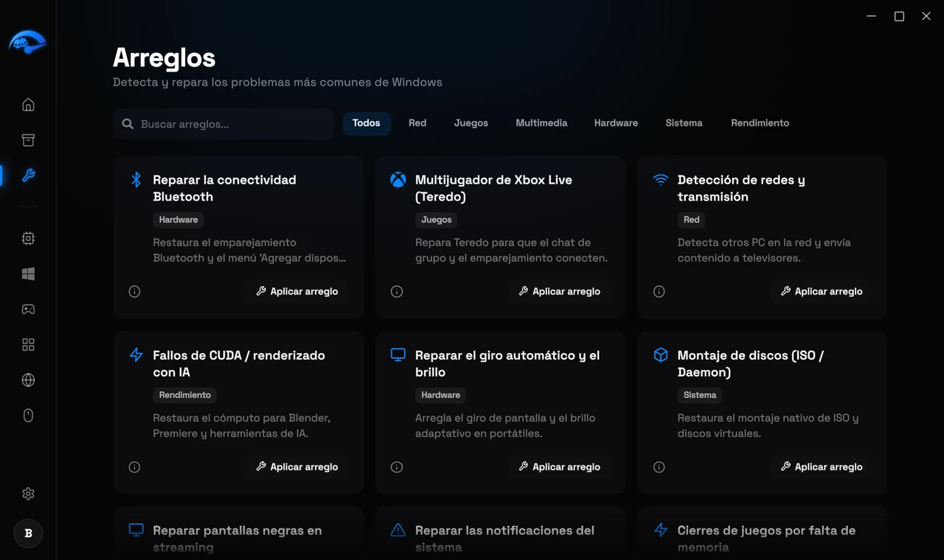
Task: Click the cube icon on Montaje card
Action: tap(661, 355)
